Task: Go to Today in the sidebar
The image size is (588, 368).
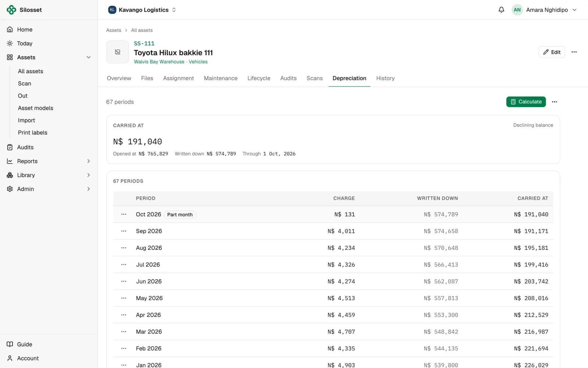Action: [x=49, y=43]
